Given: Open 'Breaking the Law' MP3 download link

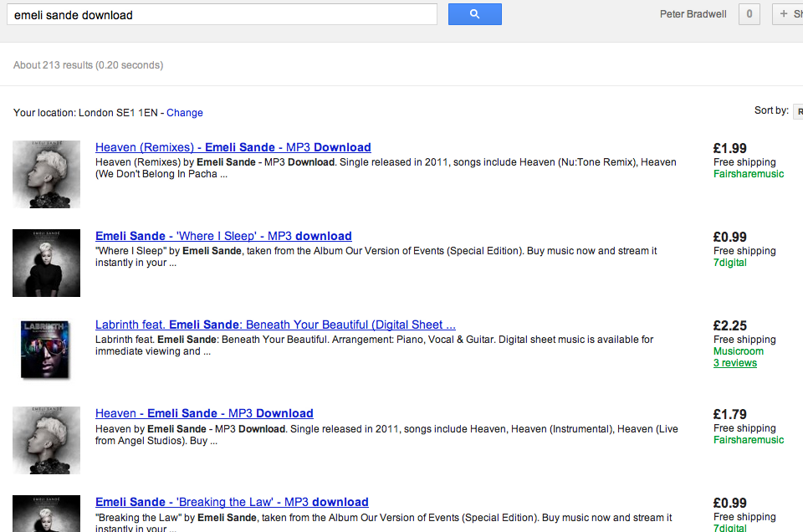Looking at the screenshot, I should (x=232, y=502).
